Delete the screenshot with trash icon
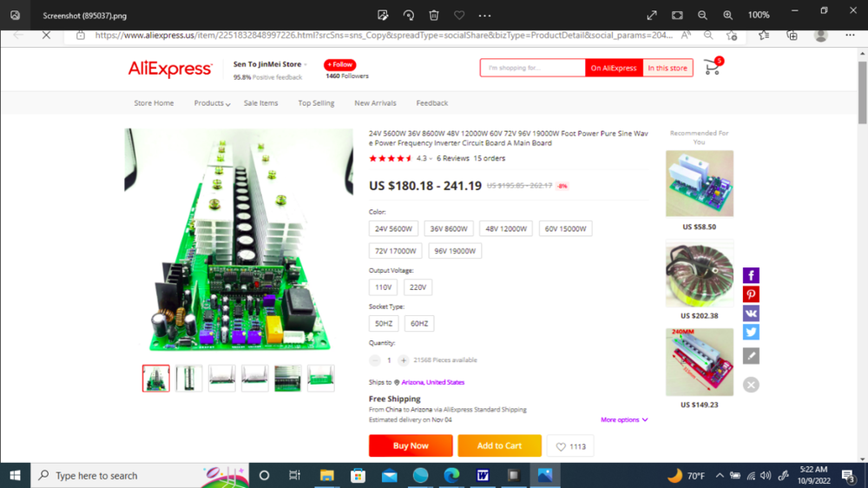Screen dimensions: 868x488 tap(434, 16)
